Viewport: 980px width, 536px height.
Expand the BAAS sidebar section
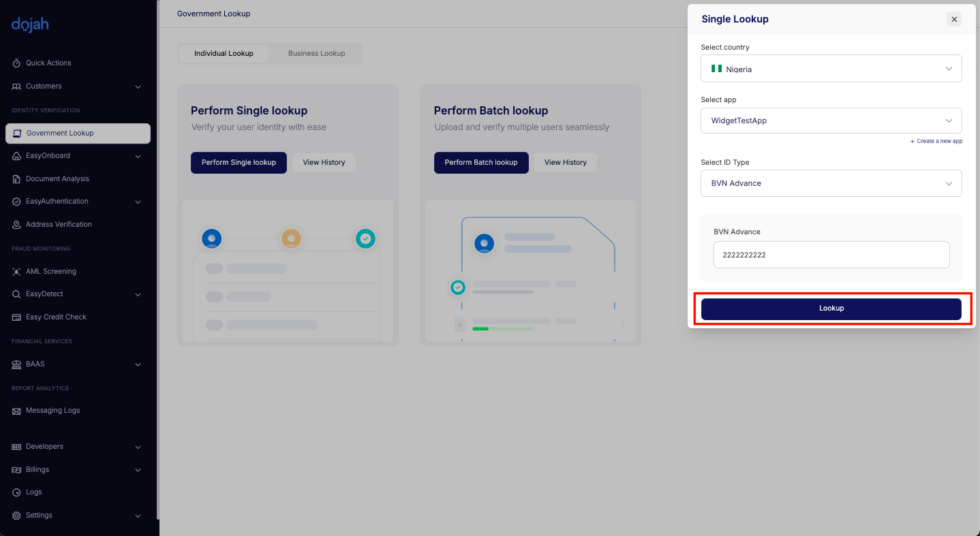138,364
